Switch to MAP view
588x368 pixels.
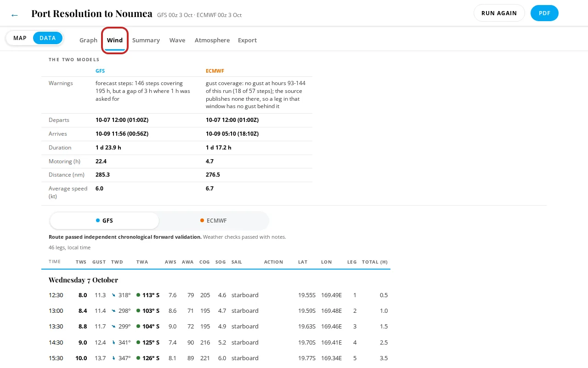click(x=20, y=38)
